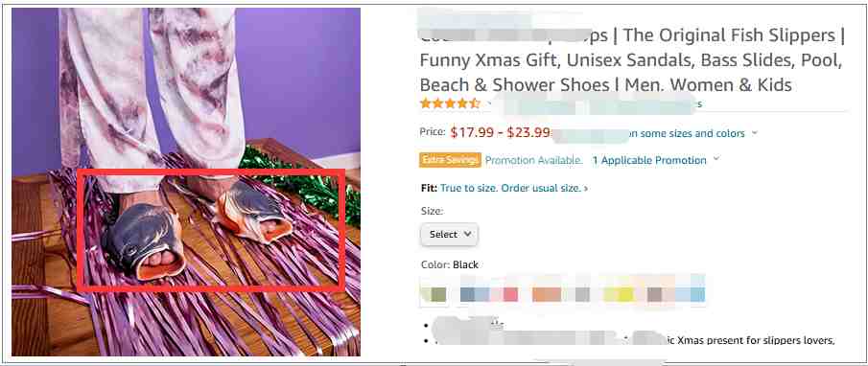The height and width of the screenshot is (366, 868).
Task: Click the Extra Savings badge
Action: click(450, 160)
